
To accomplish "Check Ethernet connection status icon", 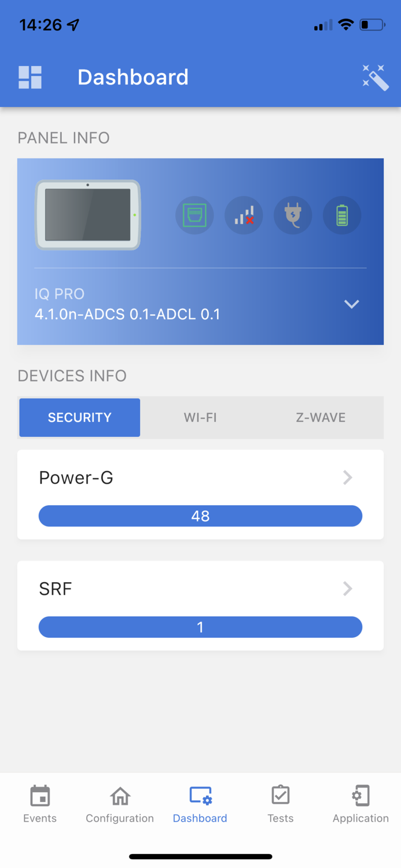I will pos(194,215).
